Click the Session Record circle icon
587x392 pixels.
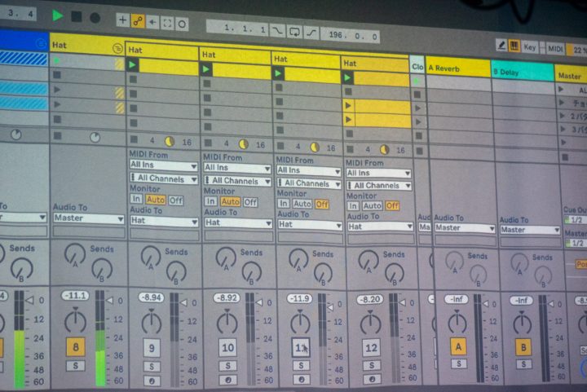click(x=182, y=24)
